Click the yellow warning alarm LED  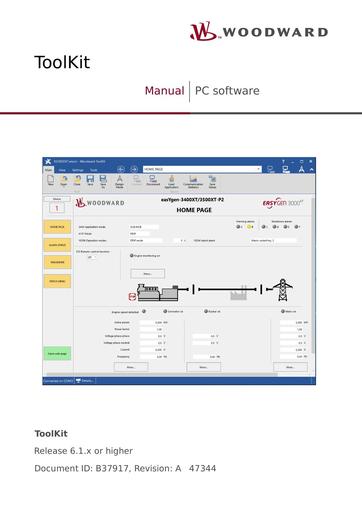pos(249,227)
